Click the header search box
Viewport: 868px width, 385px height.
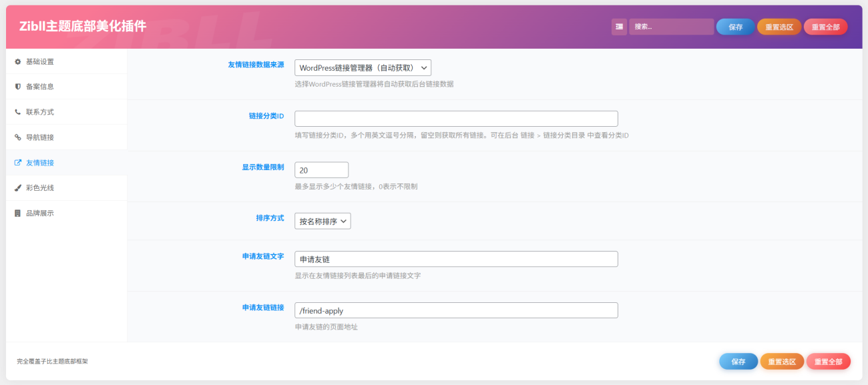(671, 27)
